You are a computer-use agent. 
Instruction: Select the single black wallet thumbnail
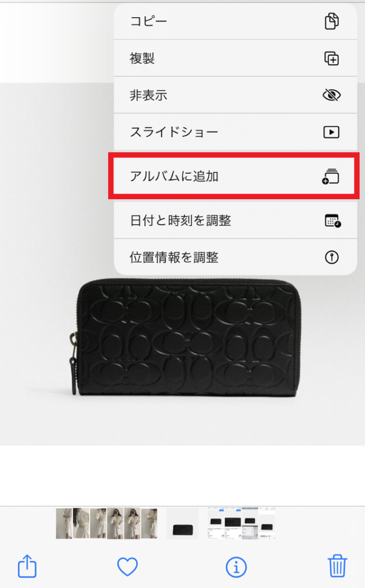(x=183, y=524)
